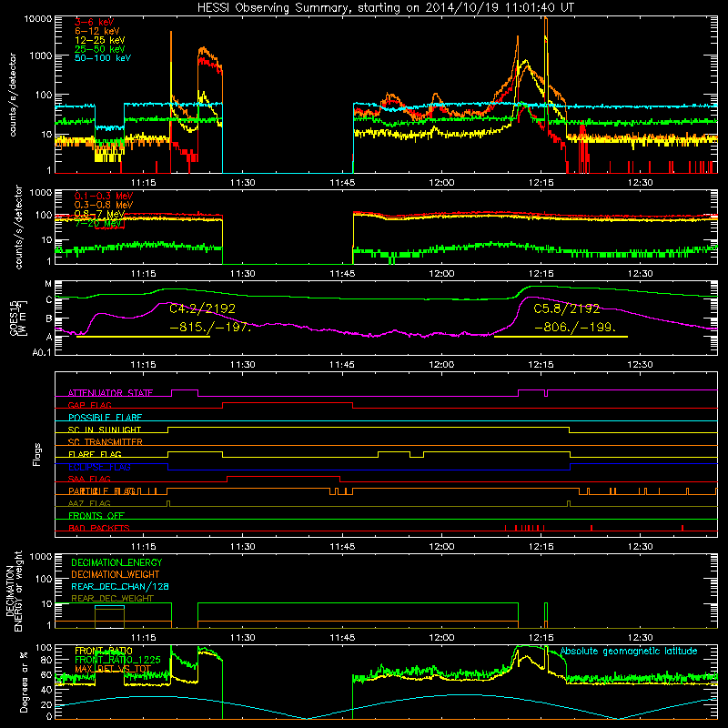Viewport: 728px width, 728px height.
Task: Click the 0.8-7 MeV legend label
Action: [100, 214]
